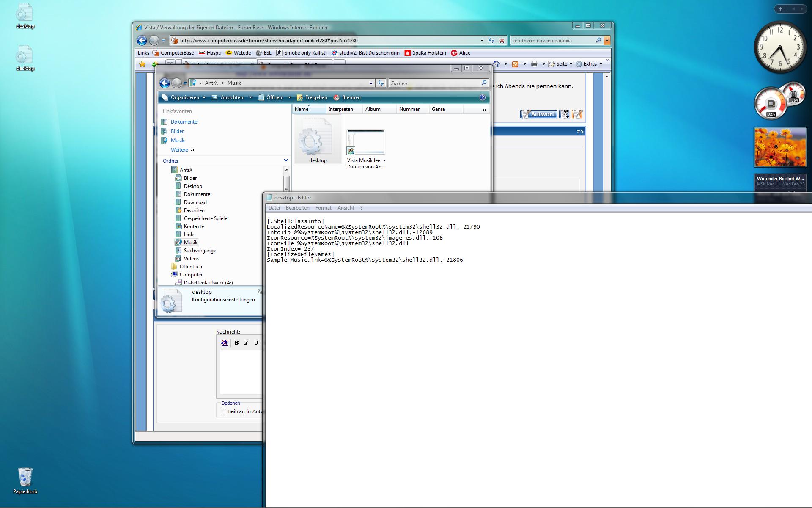The image size is (812, 508).
Task: Open the Papierkorb recycle bin icon
Action: (25, 478)
